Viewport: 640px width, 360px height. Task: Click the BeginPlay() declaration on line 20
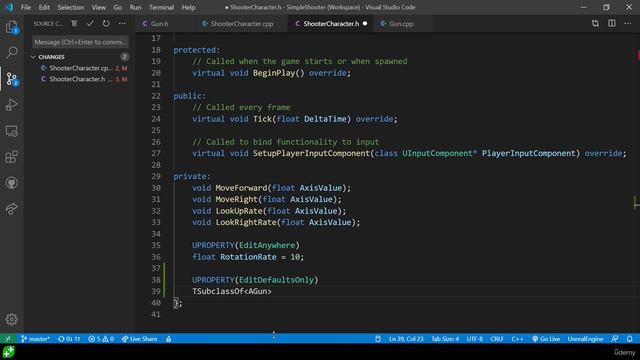click(278, 73)
